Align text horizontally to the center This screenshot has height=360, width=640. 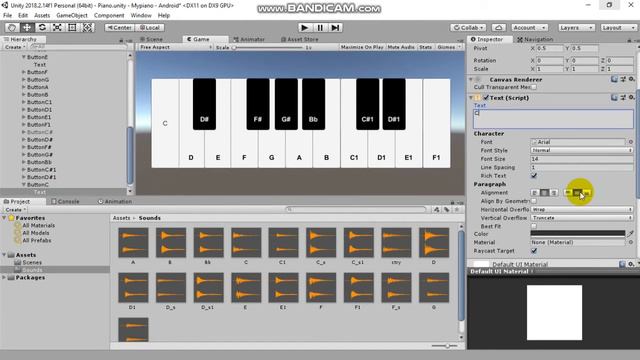[544, 193]
